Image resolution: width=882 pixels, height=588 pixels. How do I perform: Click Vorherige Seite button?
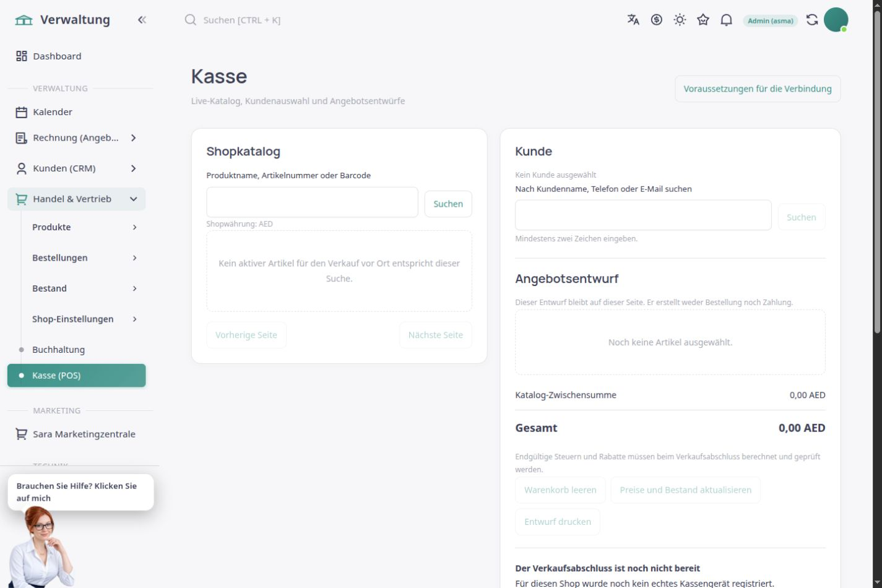pos(246,335)
